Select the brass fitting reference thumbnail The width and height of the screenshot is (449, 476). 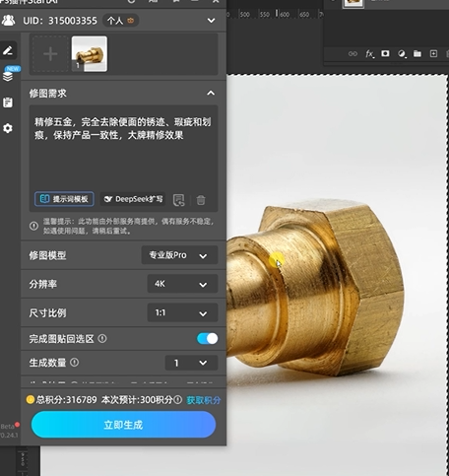(90, 54)
